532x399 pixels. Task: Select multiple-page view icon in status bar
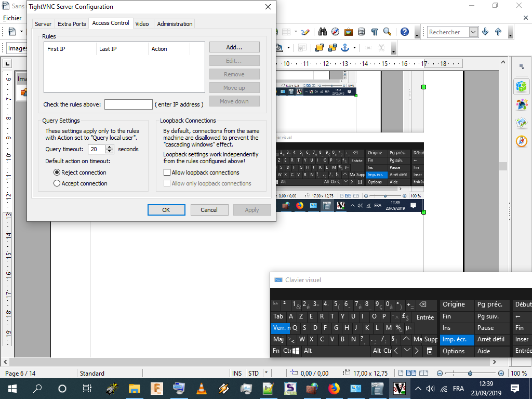click(x=411, y=373)
